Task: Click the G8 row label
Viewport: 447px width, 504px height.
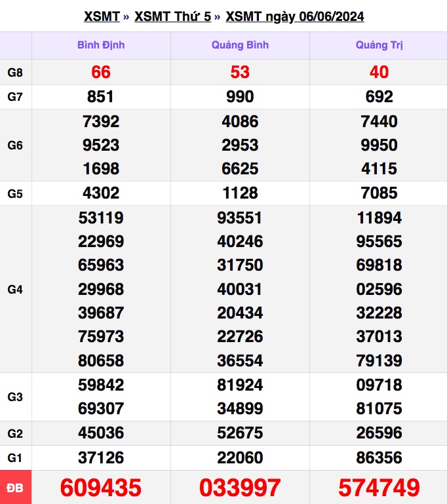Action: pyautogui.click(x=16, y=72)
